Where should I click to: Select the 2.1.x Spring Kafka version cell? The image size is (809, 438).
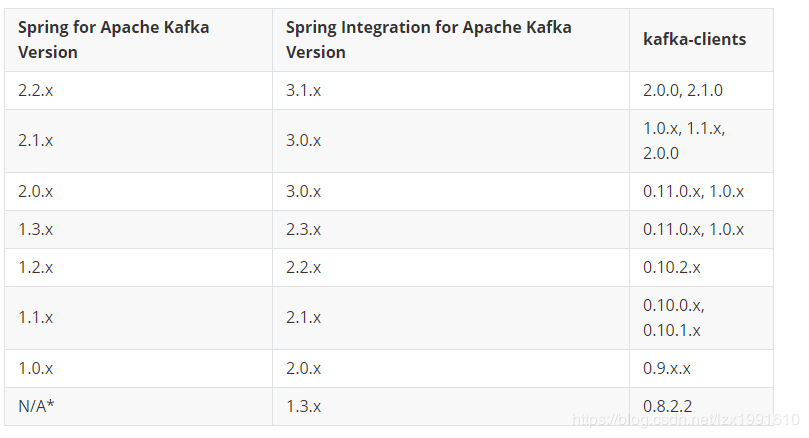pyautogui.click(x=36, y=140)
